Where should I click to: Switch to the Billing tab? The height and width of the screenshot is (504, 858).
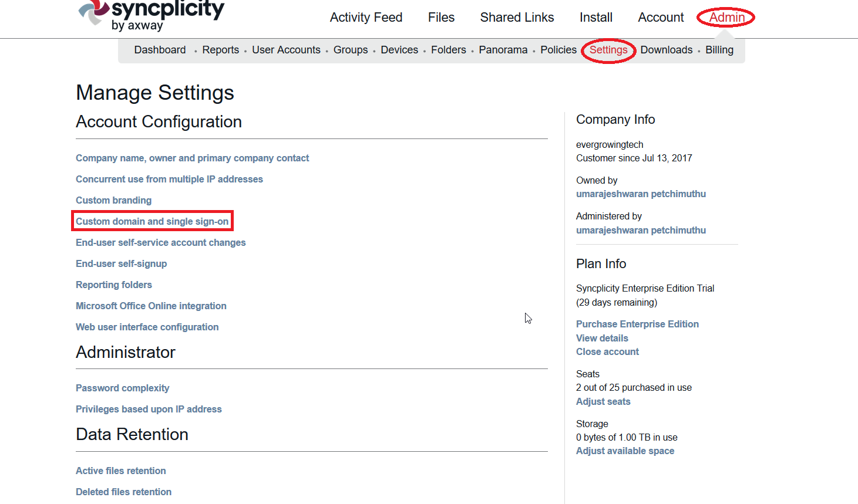[x=719, y=50]
